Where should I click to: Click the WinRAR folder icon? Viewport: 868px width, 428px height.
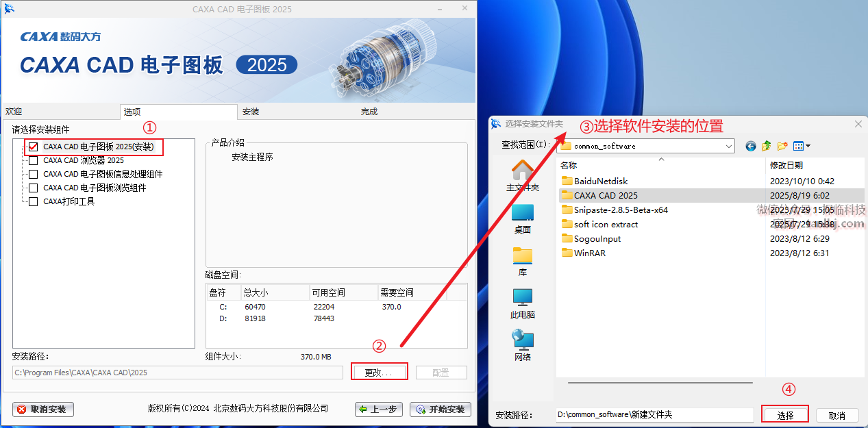coord(567,253)
